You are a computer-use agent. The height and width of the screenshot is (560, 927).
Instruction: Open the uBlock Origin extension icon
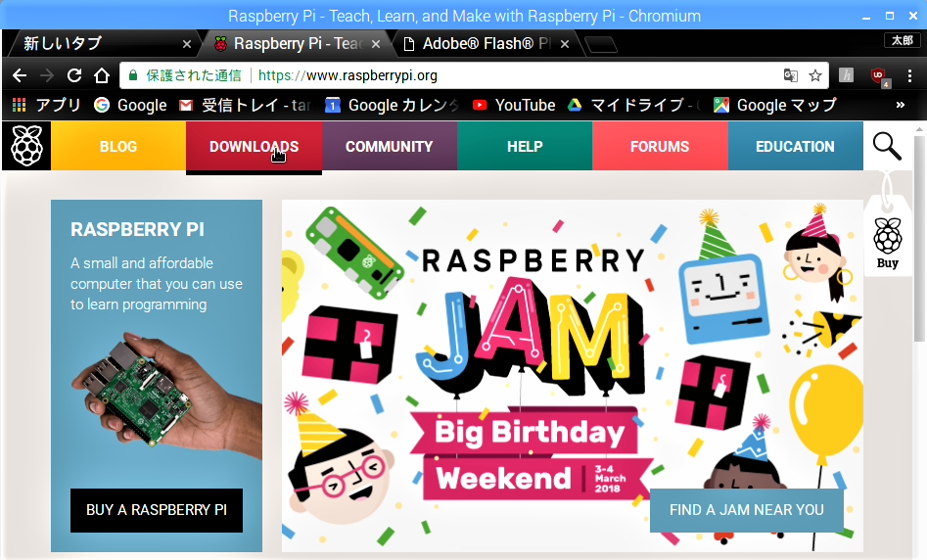[x=879, y=75]
